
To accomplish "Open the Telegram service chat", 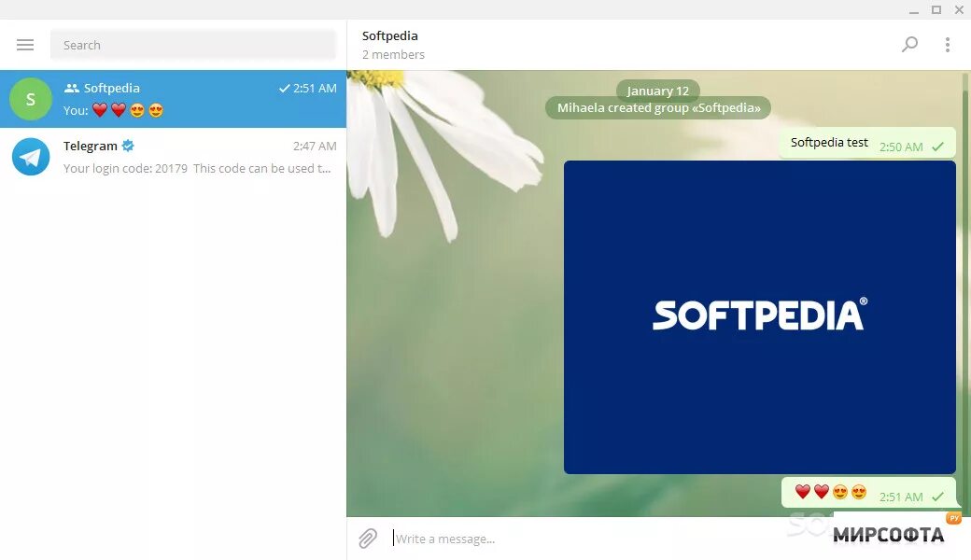I will pyautogui.click(x=173, y=157).
